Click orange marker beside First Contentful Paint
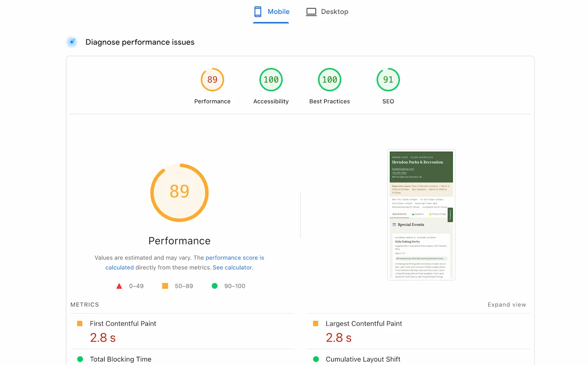This screenshot has width=588, height=365. [x=80, y=323]
